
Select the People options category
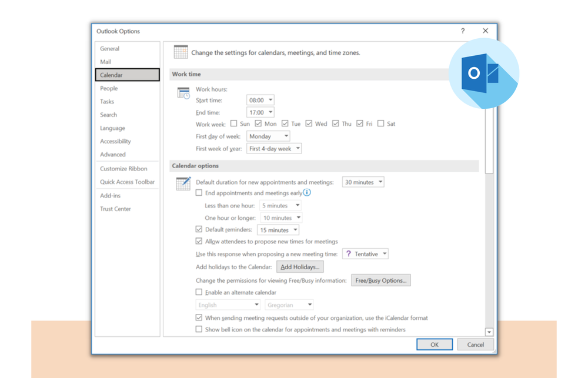(127, 88)
